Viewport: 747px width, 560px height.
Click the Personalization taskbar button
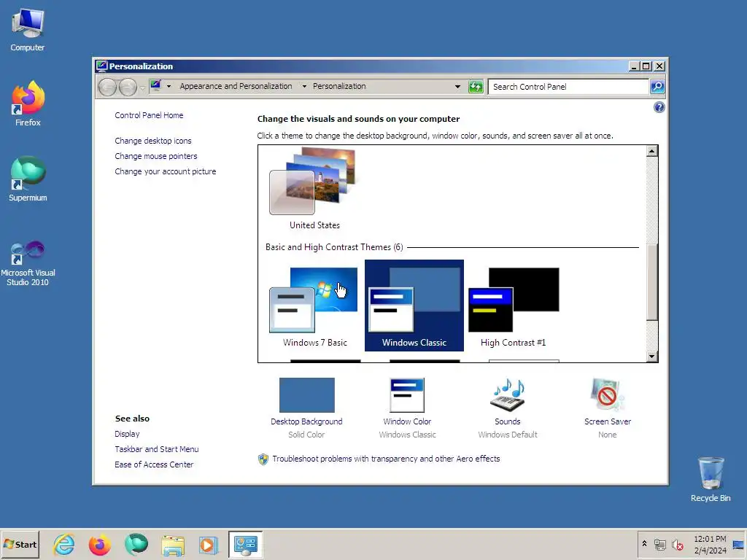(245, 544)
